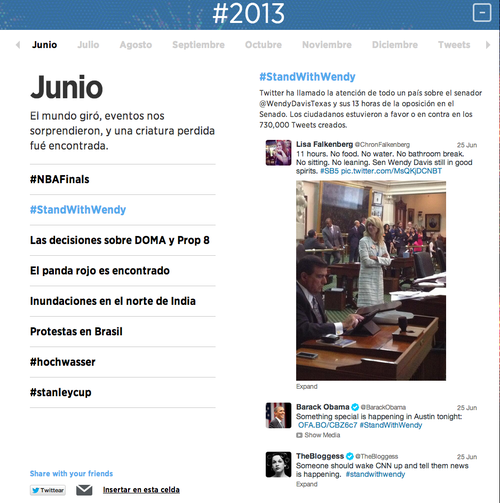Click the 25 Jun date on Falkenberg tweet
Viewport: 500px width, 503px height.
[467, 145]
